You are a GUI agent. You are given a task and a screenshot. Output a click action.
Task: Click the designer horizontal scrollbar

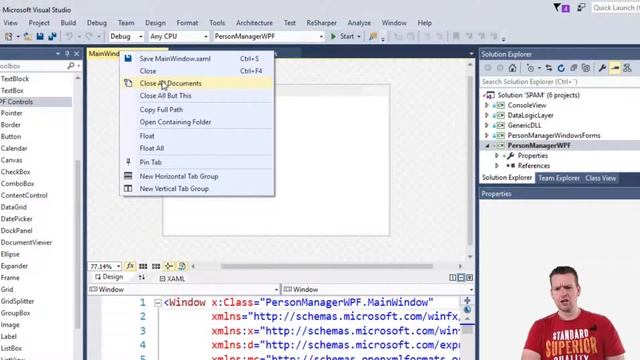[x=327, y=266]
